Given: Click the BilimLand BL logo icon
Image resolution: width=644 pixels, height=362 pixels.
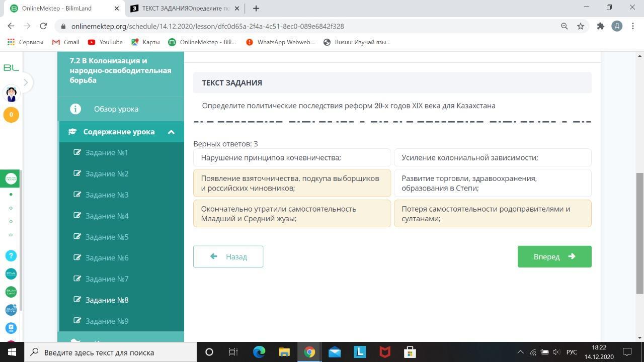Looking at the screenshot, I should coord(11,67).
